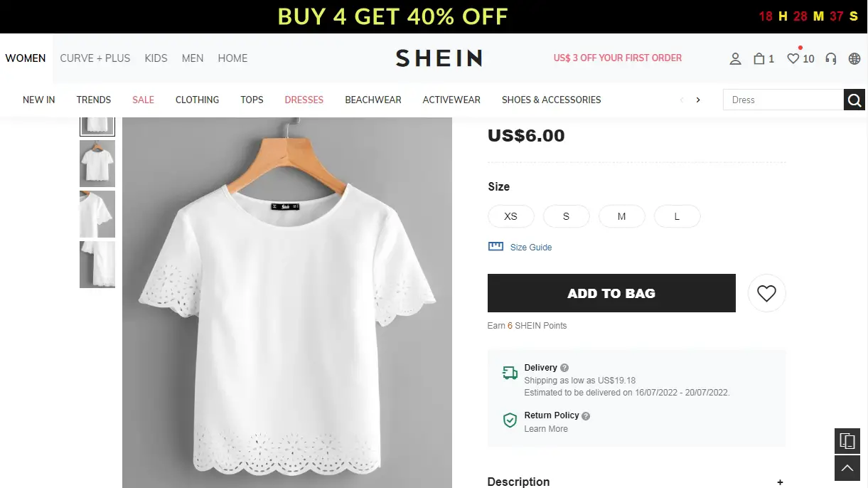Open the Size Guide link

pos(530,248)
